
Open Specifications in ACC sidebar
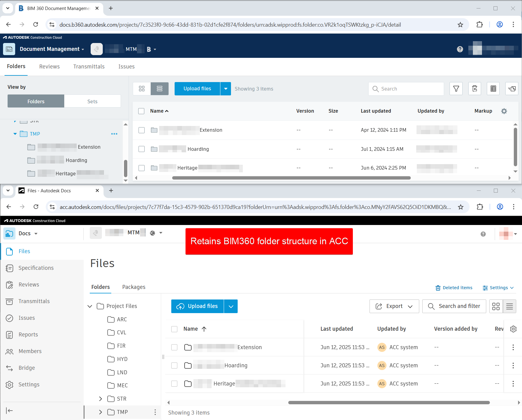tap(36, 268)
